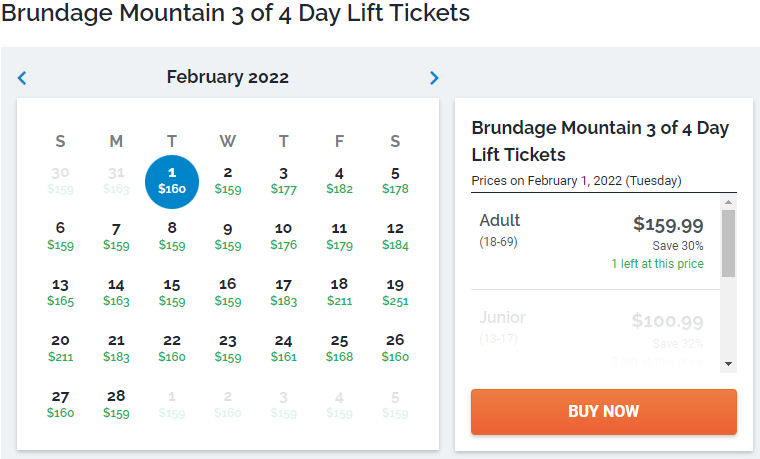
Task: Choose February 22 at $160
Action: click(172, 348)
